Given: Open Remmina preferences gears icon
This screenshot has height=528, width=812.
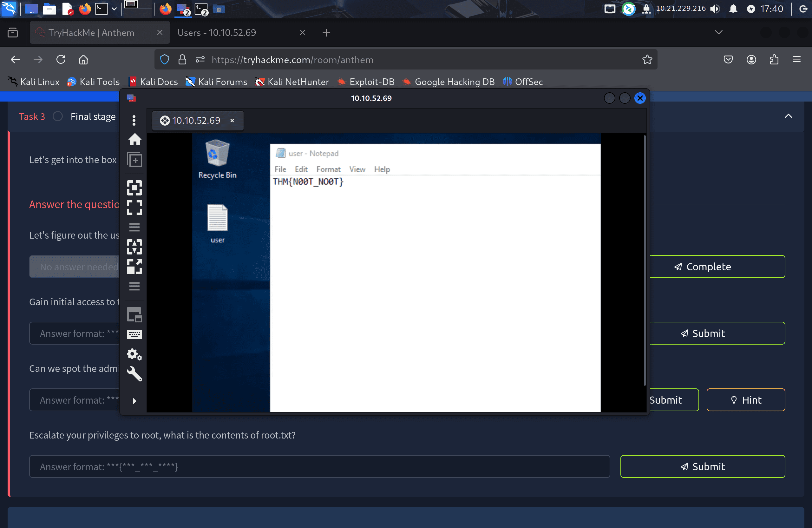Looking at the screenshot, I should click(134, 354).
